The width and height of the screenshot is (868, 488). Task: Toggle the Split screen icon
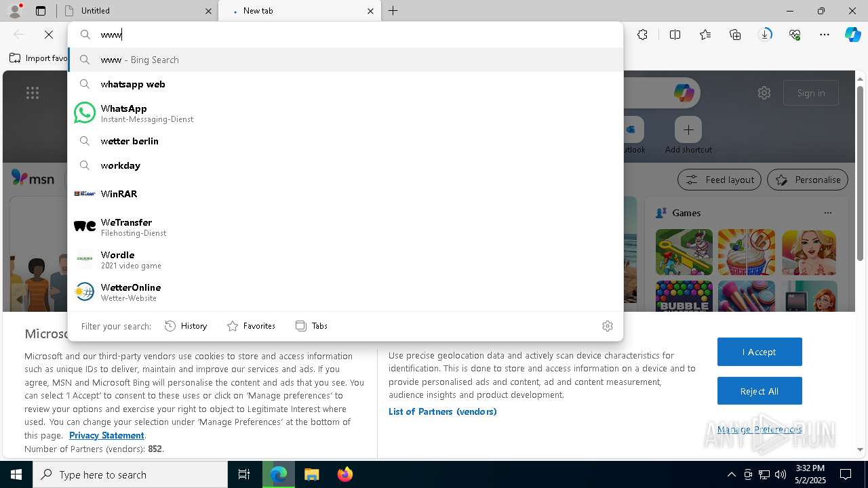point(675,35)
